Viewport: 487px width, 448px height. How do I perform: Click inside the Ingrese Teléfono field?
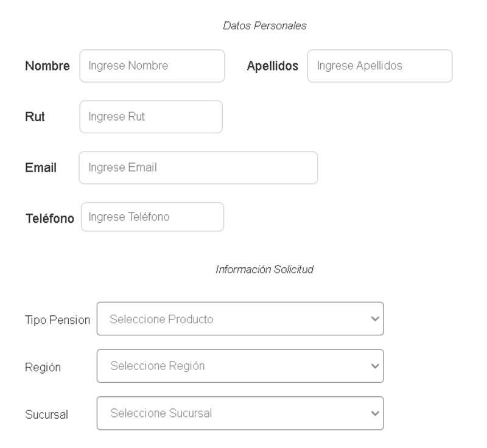(151, 215)
